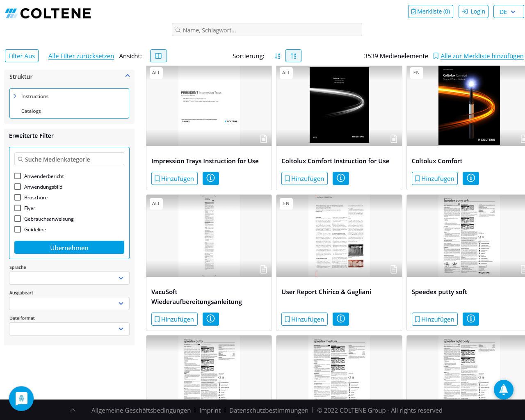The width and height of the screenshot is (525, 420).
Task: Click the Übernehmen apply button
Action: [x=69, y=247]
